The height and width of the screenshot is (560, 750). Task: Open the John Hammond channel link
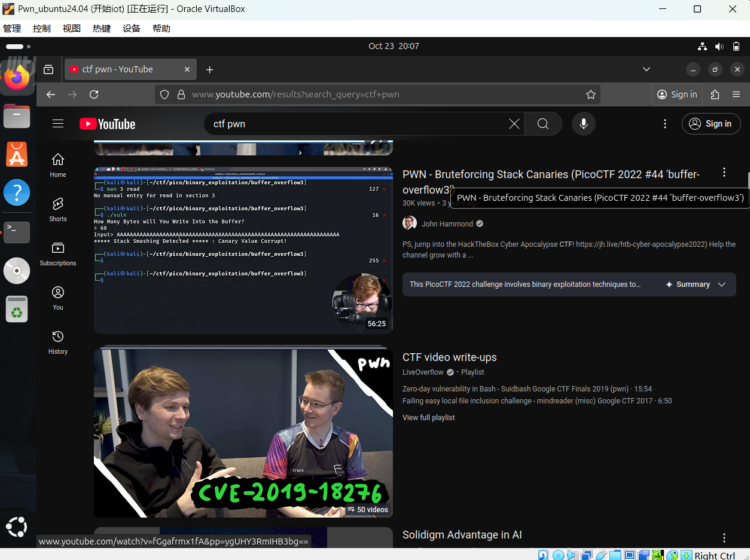(447, 224)
